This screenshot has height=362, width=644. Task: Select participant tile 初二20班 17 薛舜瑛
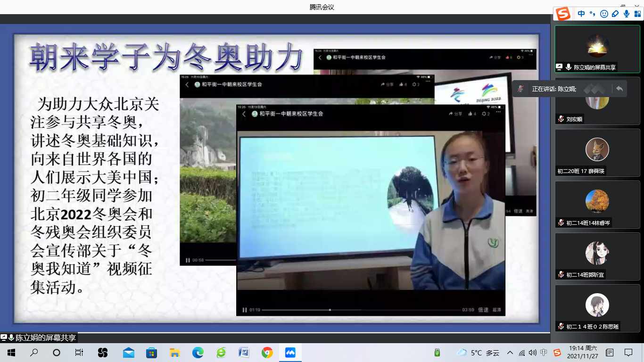pos(597,152)
